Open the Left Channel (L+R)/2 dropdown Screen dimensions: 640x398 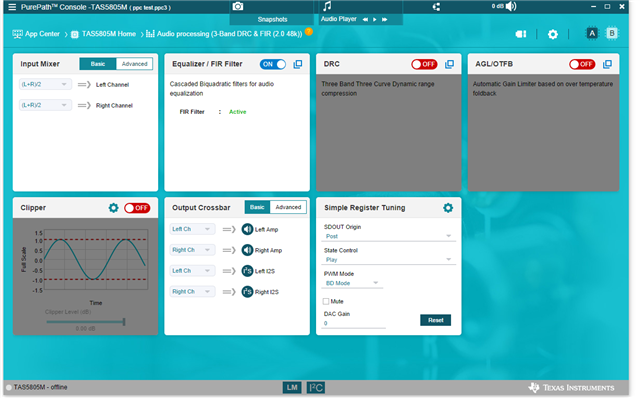click(x=45, y=84)
